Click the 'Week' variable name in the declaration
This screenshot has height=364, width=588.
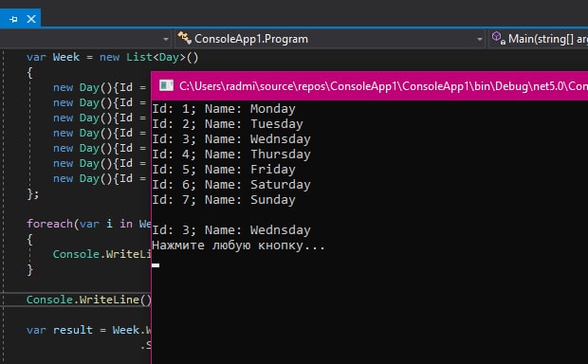(66, 57)
